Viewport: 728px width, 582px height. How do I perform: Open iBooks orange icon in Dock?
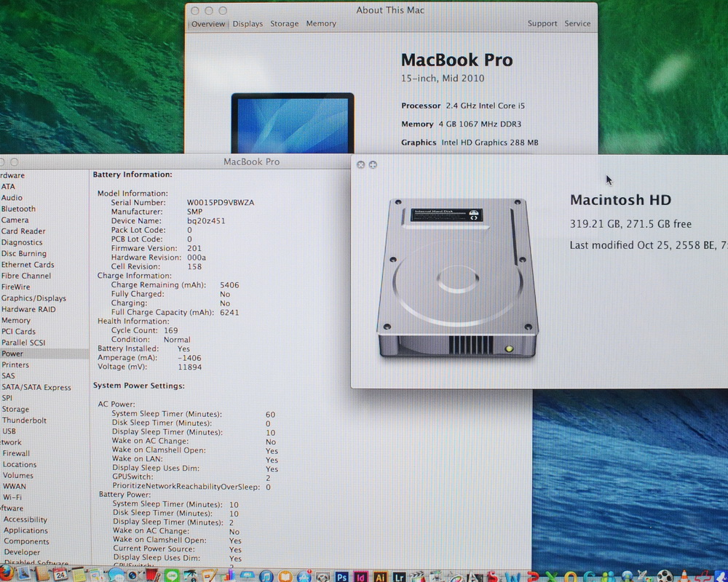(285, 576)
